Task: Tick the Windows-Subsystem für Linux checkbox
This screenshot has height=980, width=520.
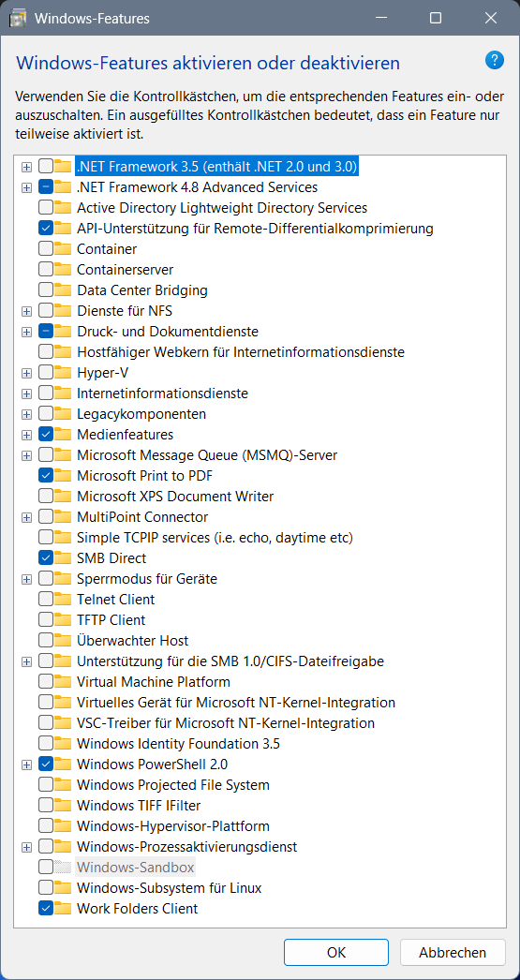Action: pos(46,888)
